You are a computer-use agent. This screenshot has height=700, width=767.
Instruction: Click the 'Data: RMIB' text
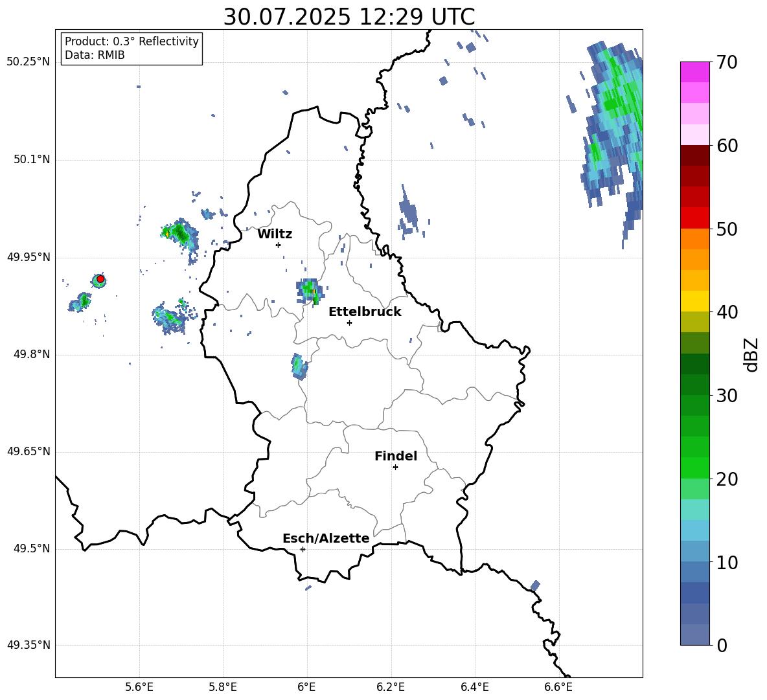click(x=95, y=55)
